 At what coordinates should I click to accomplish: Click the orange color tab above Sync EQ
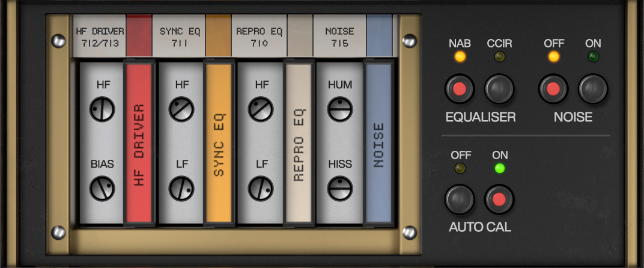pos(219,36)
